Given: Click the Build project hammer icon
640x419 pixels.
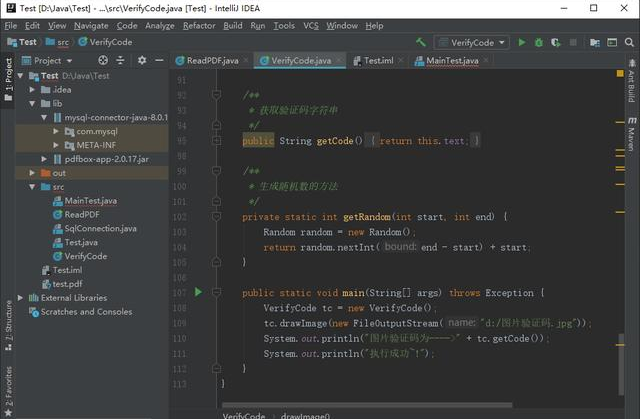Looking at the screenshot, I should click(x=420, y=43).
